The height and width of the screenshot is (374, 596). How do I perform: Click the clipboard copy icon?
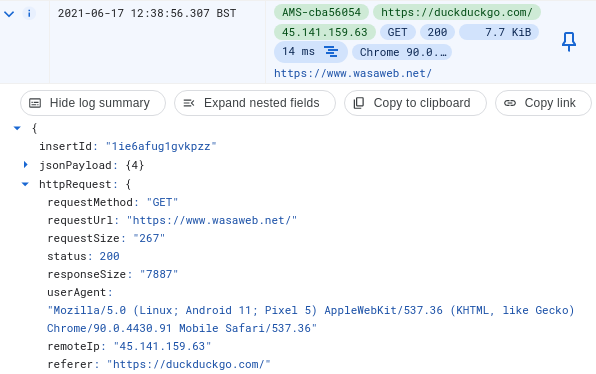point(359,103)
